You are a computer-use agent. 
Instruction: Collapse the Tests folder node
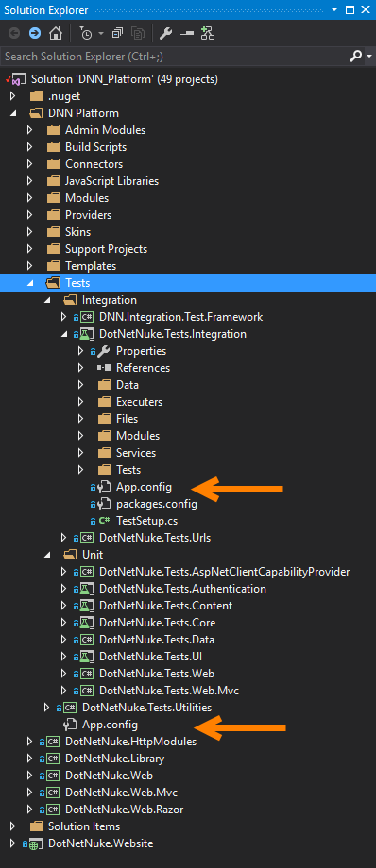point(30,283)
